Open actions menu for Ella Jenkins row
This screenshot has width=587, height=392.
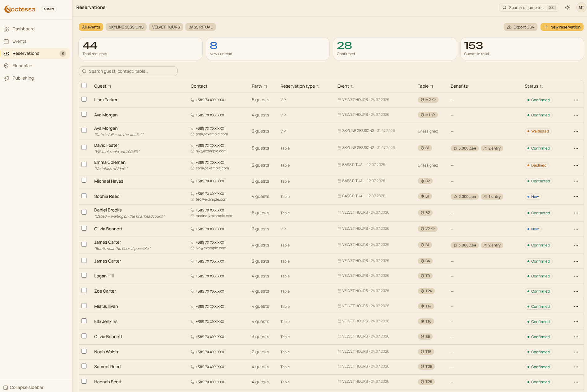(x=576, y=322)
